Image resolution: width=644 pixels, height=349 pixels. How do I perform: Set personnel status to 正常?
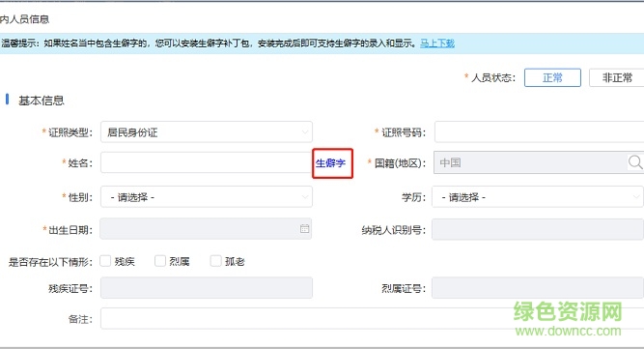pos(552,77)
